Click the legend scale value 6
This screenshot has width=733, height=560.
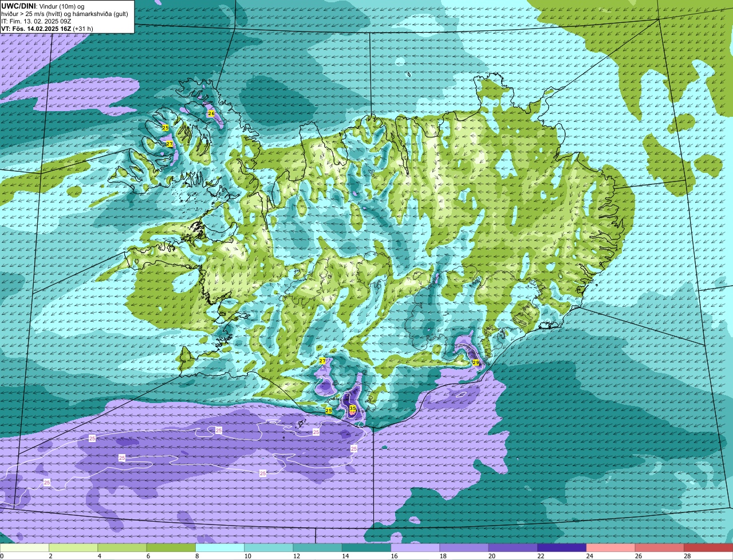pos(148,556)
